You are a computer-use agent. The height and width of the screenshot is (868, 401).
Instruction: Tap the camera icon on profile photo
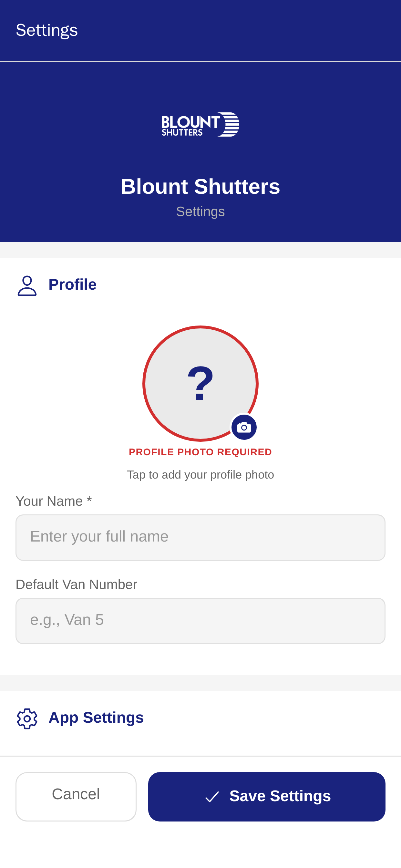point(244,427)
